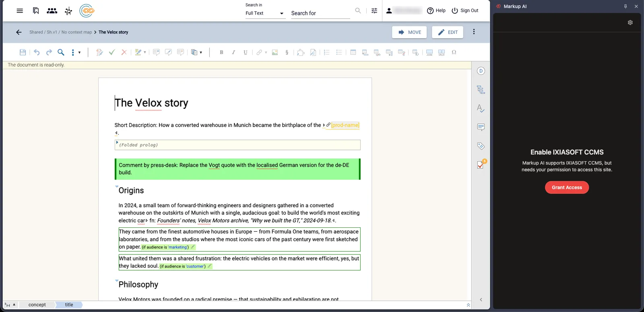Click the MOVE button
Screen dimensions: 644x312
pos(409,32)
